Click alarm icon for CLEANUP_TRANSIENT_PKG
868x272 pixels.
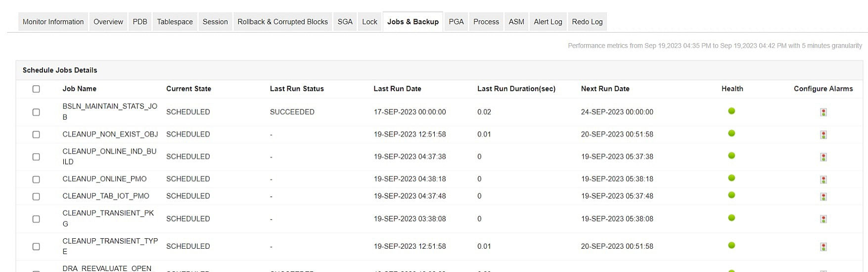(x=823, y=219)
